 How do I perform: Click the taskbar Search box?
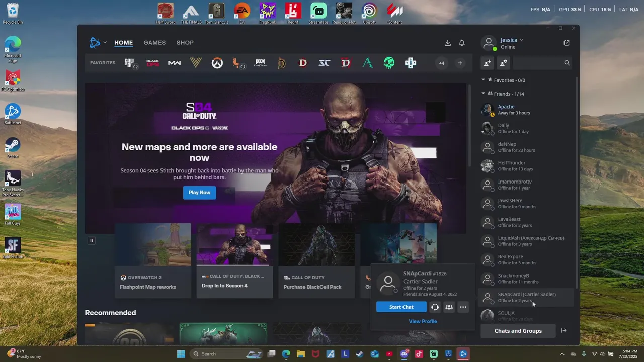226,354
